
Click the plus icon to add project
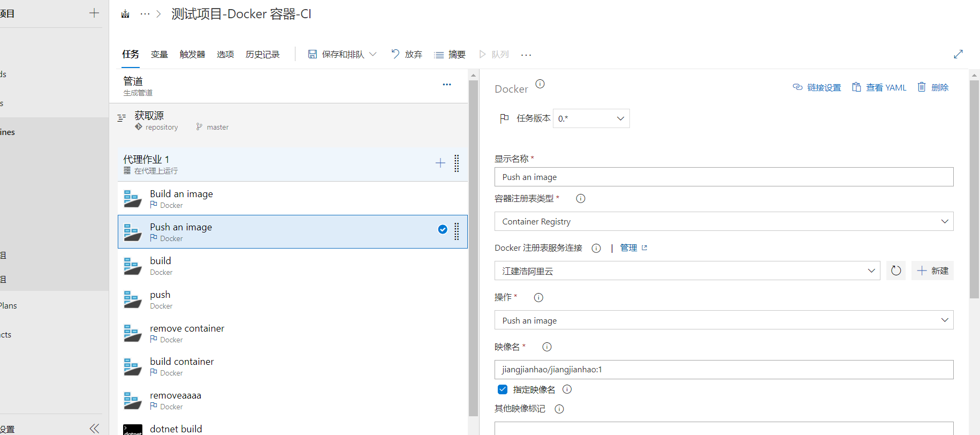[94, 13]
